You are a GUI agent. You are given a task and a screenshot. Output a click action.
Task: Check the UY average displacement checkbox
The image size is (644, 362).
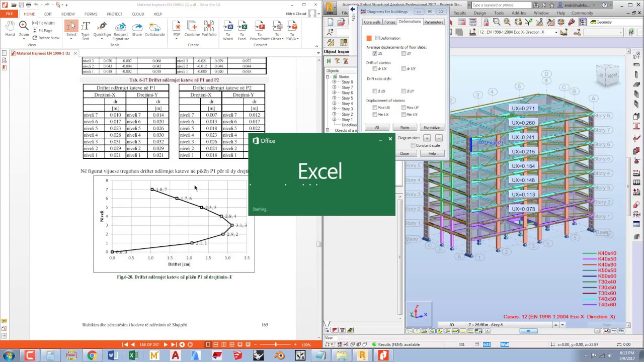click(x=404, y=53)
